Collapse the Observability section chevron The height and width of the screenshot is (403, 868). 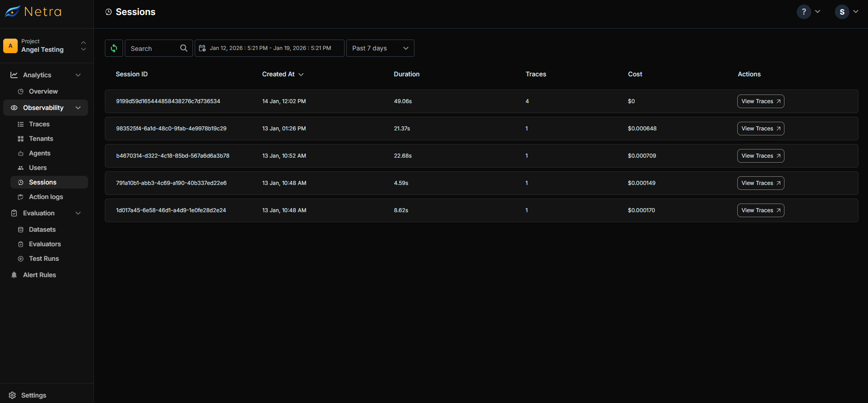coord(78,108)
